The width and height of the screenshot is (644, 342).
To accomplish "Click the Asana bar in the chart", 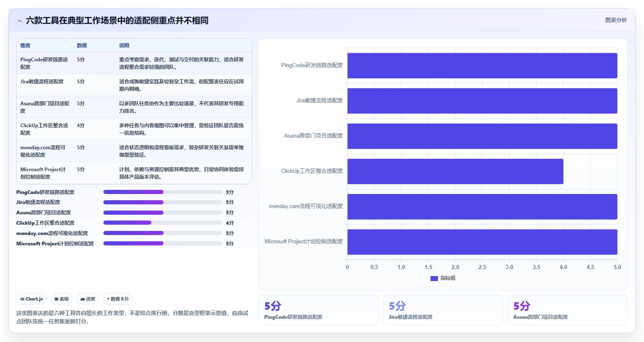I will point(482,136).
